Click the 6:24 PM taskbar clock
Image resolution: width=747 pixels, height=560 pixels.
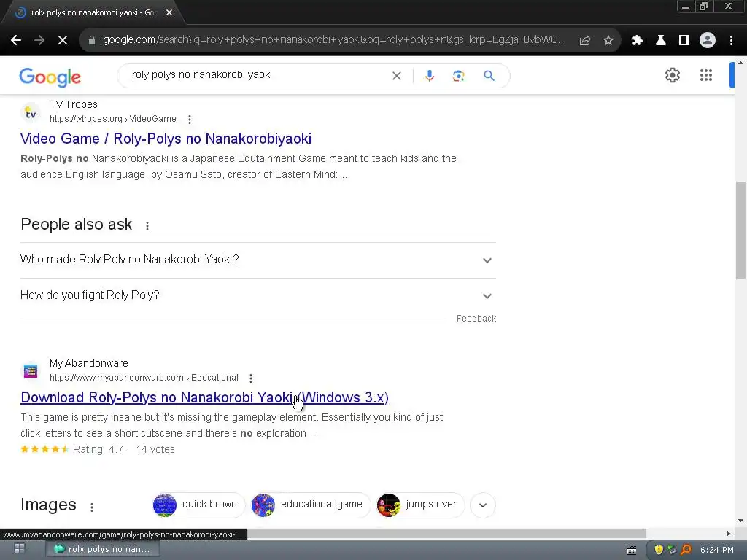click(x=716, y=550)
